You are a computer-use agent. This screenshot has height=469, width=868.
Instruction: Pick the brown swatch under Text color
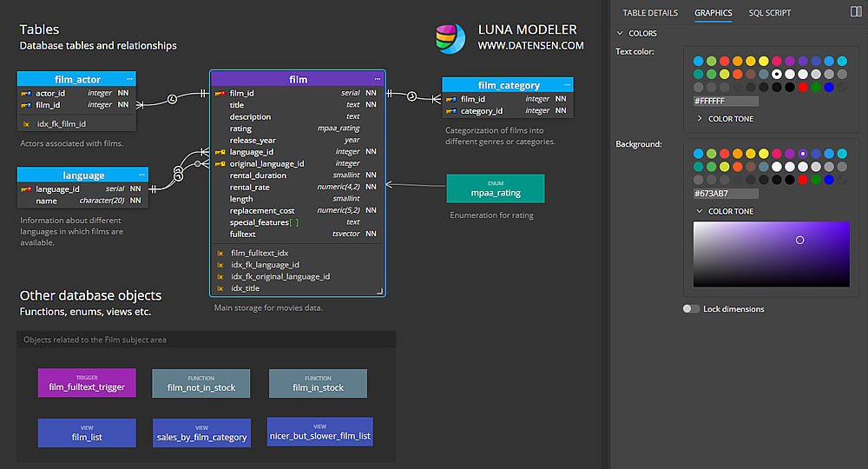[x=751, y=74]
